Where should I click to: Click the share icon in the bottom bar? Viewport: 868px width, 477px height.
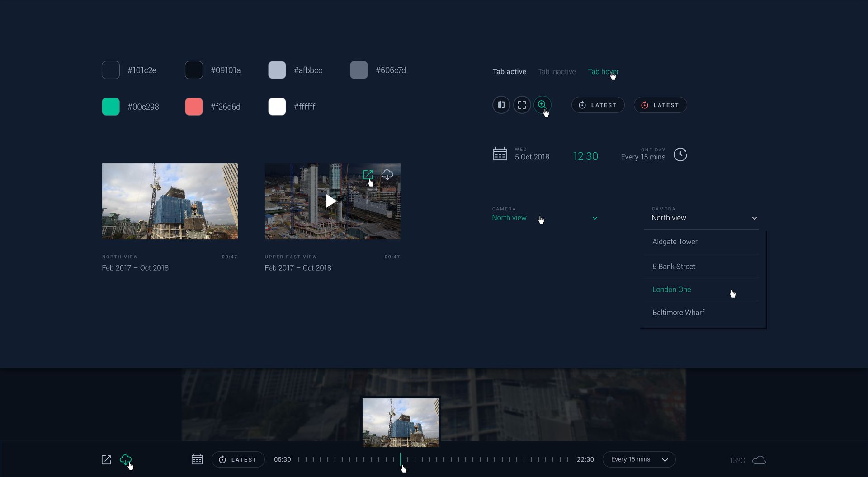[106, 460]
